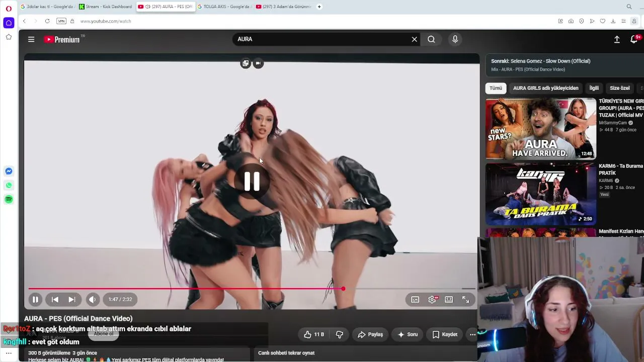The height and width of the screenshot is (362, 644).
Task: Open the YouTube hamburger guide menu
Action: coord(31,39)
